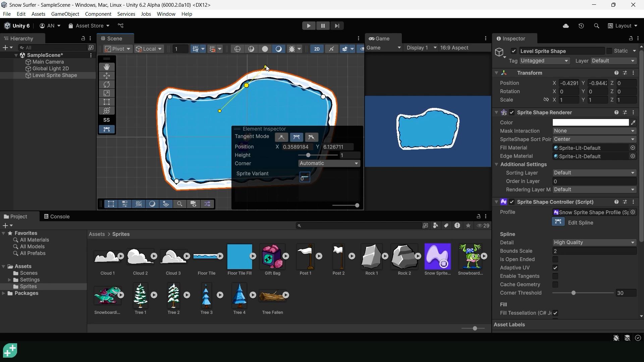Select the Hand view tool
The image size is (644, 362).
tap(107, 67)
